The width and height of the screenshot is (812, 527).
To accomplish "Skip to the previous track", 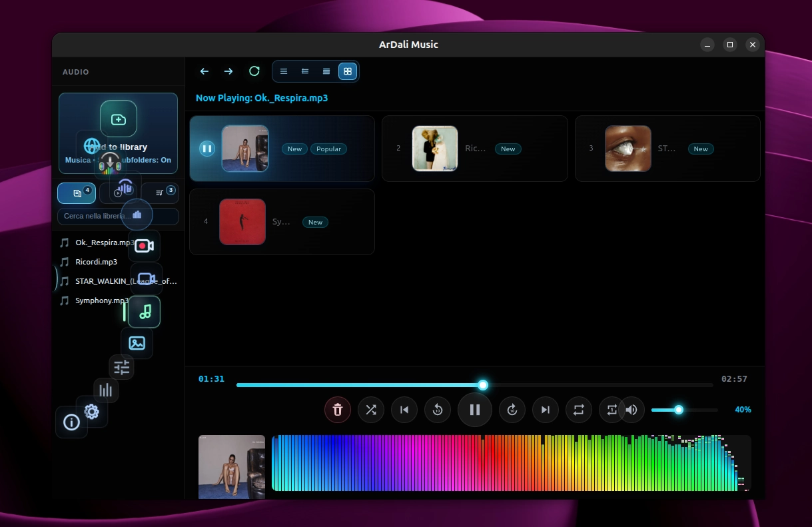I will pyautogui.click(x=404, y=410).
